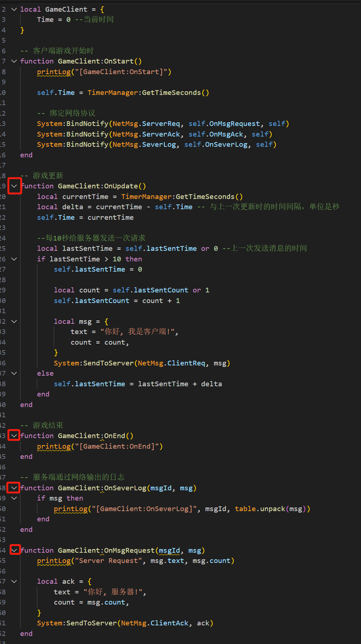Viewport: 361px width, 644px height.
Task: Fold the else branch in OnUpdate
Action: point(14,373)
